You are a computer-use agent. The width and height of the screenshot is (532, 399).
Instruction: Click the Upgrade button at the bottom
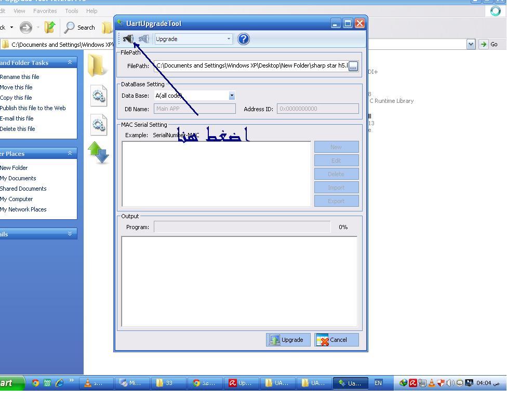[288, 340]
